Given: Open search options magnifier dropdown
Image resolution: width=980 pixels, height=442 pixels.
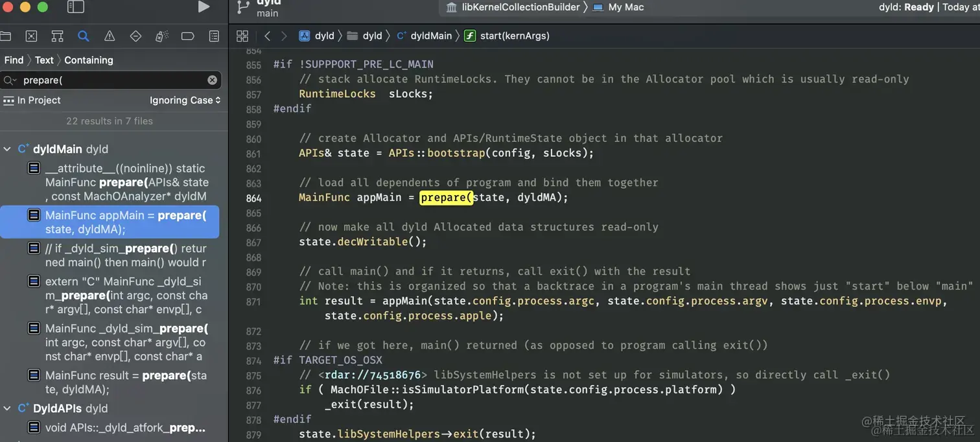Looking at the screenshot, I should click(x=10, y=80).
